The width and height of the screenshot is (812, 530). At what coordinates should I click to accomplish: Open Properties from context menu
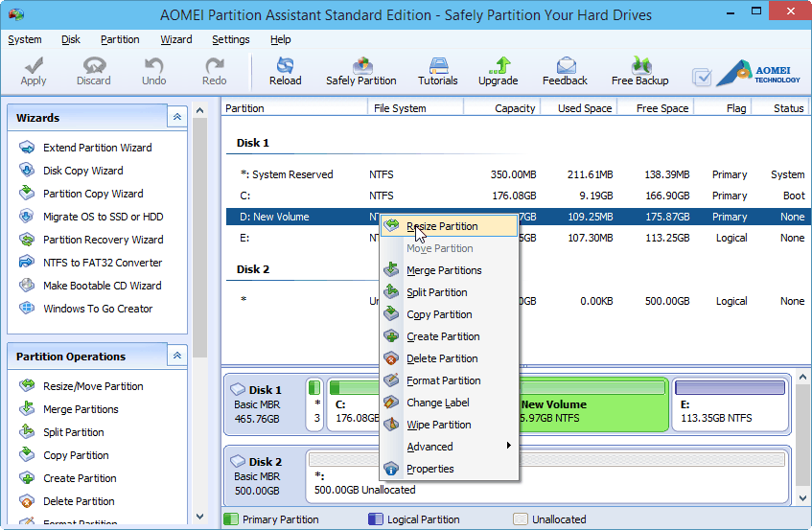[x=450, y=469]
